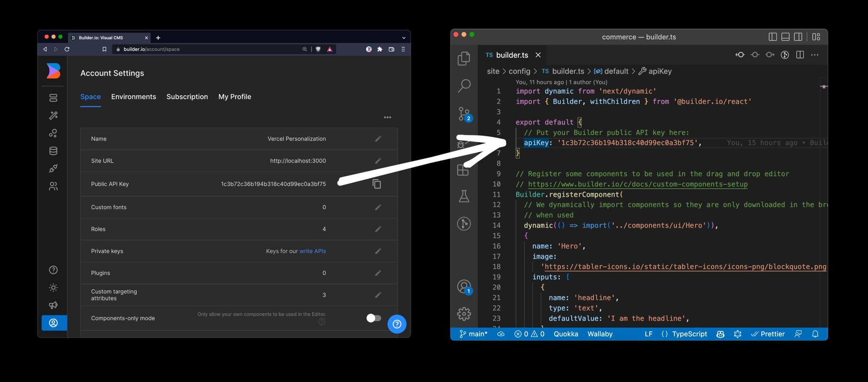The image size is (868, 382).
Task: Toggle the Timeline clock icon in the editor toolbar
Action: (x=785, y=55)
